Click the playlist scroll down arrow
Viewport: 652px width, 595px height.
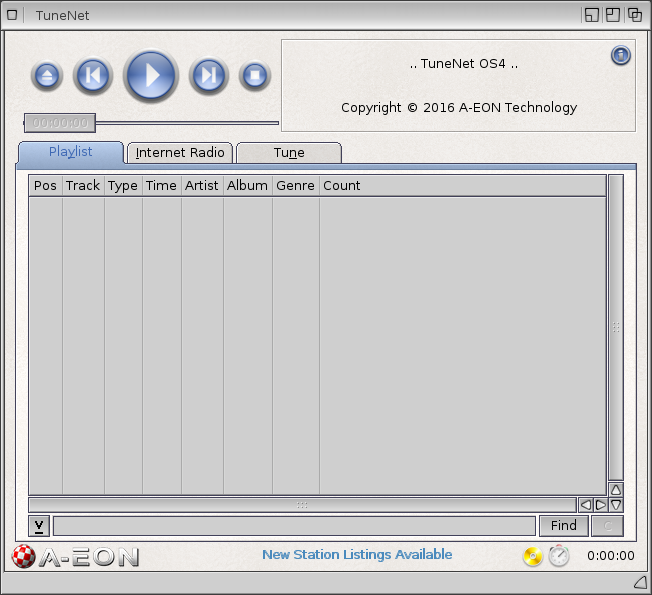click(616, 505)
